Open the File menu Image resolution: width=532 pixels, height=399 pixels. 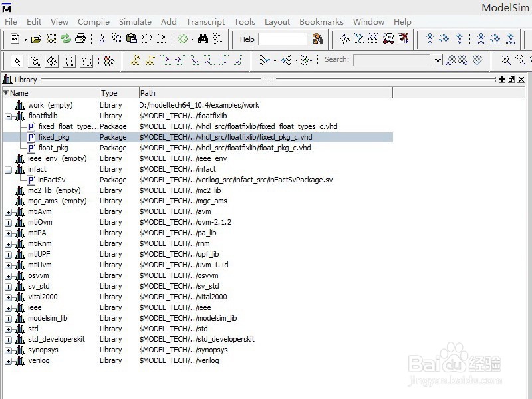point(11,22)
